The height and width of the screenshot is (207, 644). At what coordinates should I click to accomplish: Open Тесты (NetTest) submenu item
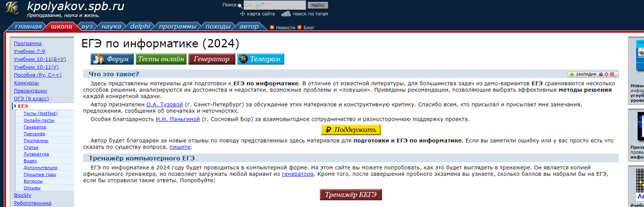40,114
